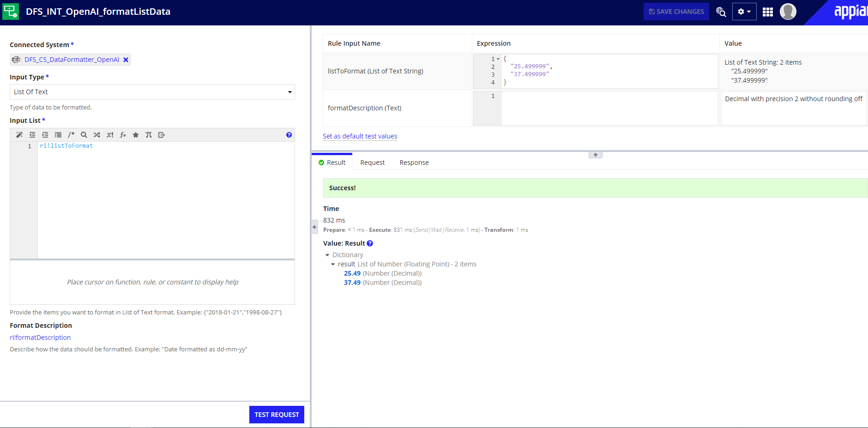Viewport: 868px width, 428px height.
Task: Click into the Input List expression editor
Action: pyautogui.click(x=166, y=200)
